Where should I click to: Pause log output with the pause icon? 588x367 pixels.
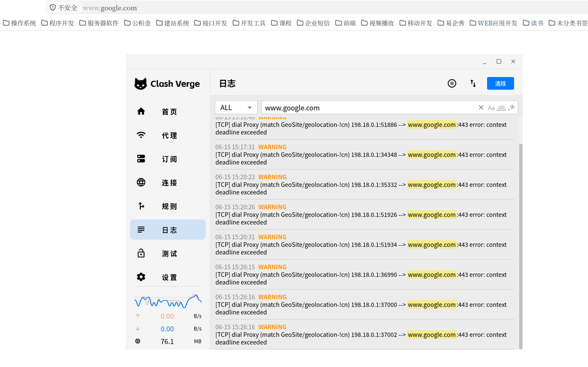(452, 83)
